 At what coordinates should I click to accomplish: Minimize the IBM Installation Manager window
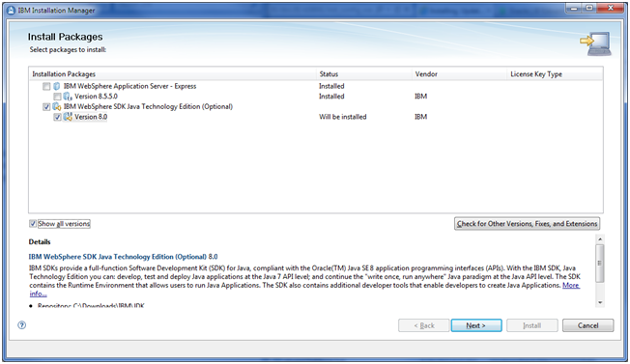573,8
